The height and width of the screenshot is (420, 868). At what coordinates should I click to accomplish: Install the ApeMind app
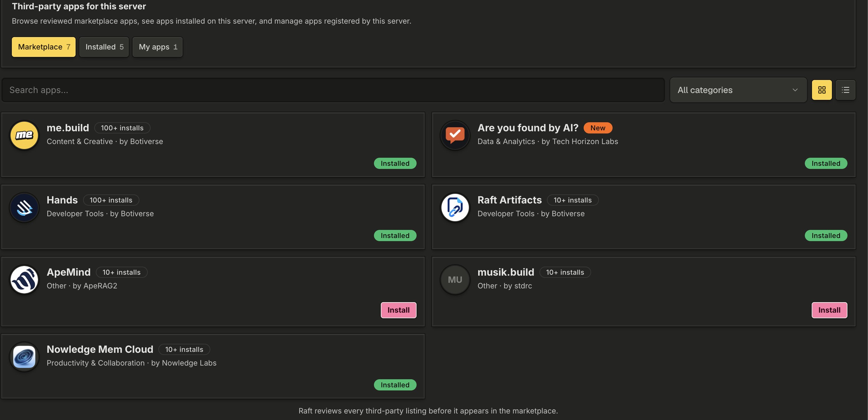coord(398,310)
